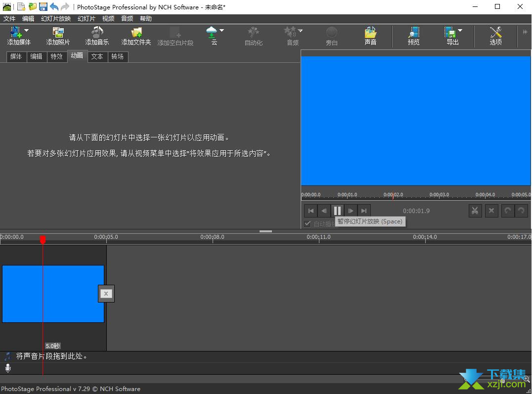Step forward one frame in preview

point(351,211)
